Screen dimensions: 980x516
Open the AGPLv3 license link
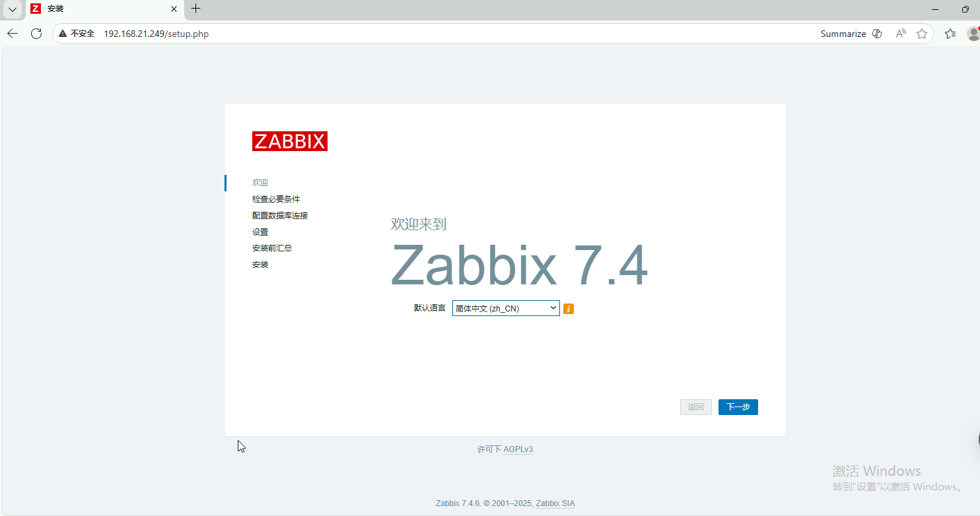click(518, 449)
